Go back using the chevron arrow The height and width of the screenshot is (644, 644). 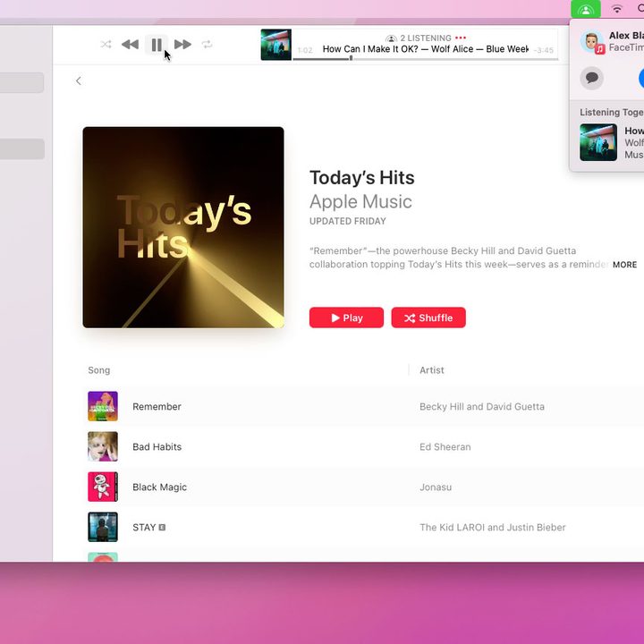79,80
